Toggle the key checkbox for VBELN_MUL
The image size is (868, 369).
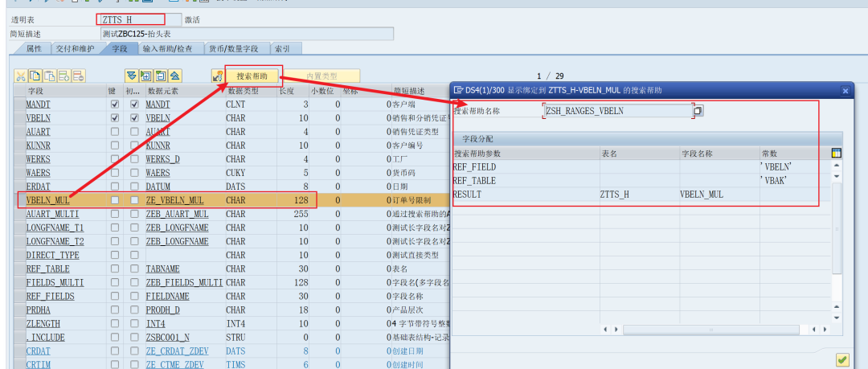pyautogui.click(x=115, y=200)
